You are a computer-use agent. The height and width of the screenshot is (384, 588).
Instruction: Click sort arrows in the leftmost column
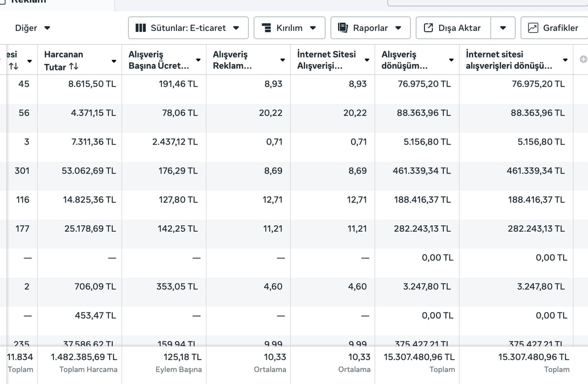tap(14, 67)
